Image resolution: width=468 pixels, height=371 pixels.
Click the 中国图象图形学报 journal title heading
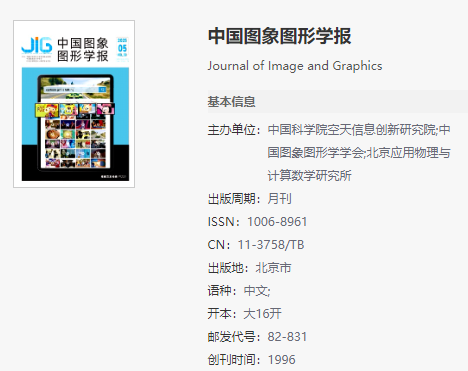tap(279, 36)
